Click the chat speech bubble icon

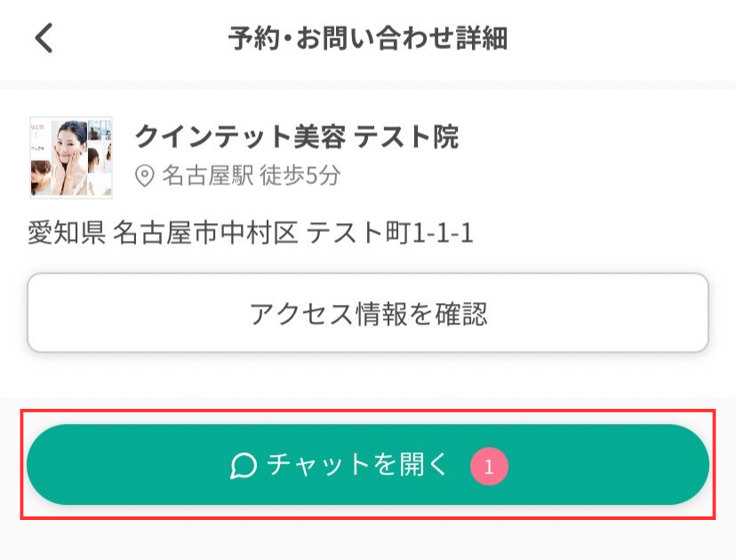pos(244,465)
